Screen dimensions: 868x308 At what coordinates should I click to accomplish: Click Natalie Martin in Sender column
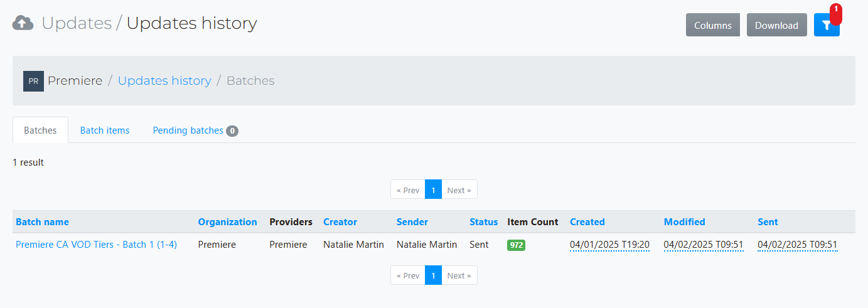pyautogui.click(x=427, y=245)
